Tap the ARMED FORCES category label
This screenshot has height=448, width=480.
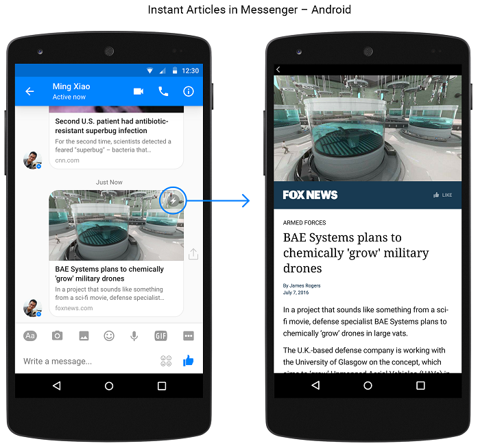click(304, 222)
